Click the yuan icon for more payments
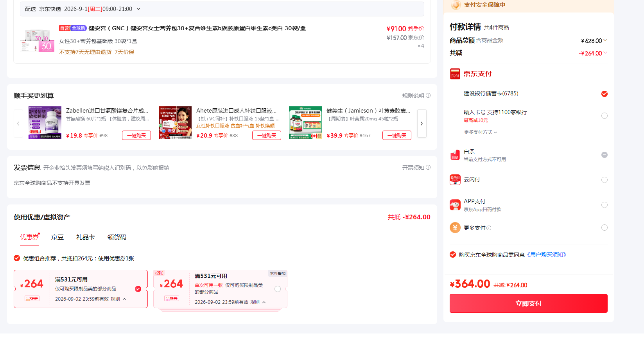 [455, 228]
